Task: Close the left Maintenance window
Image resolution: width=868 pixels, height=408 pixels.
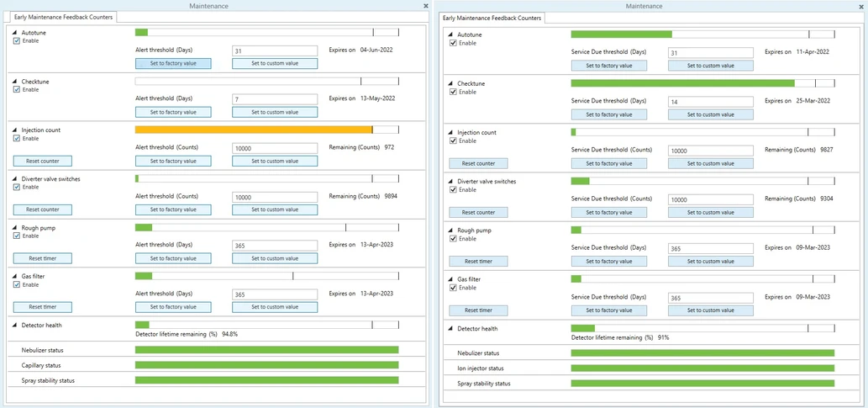Action: [426, 6]
